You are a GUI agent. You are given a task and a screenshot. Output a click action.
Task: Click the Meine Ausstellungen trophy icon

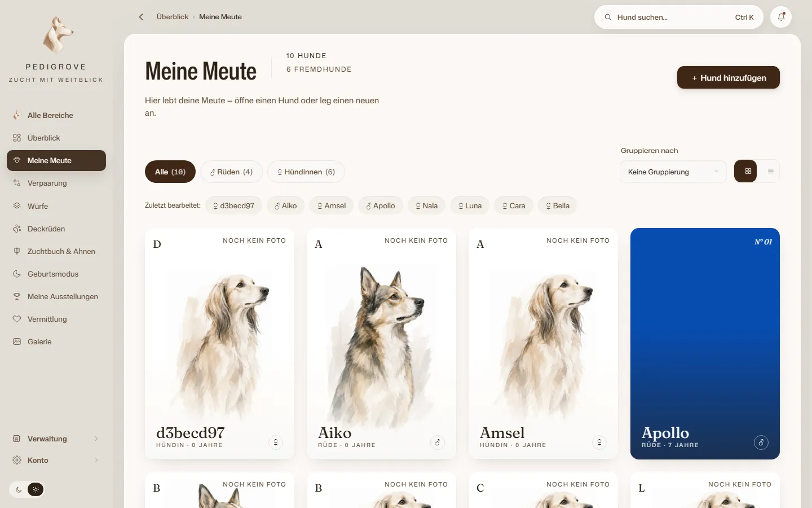tap(17, 296)
